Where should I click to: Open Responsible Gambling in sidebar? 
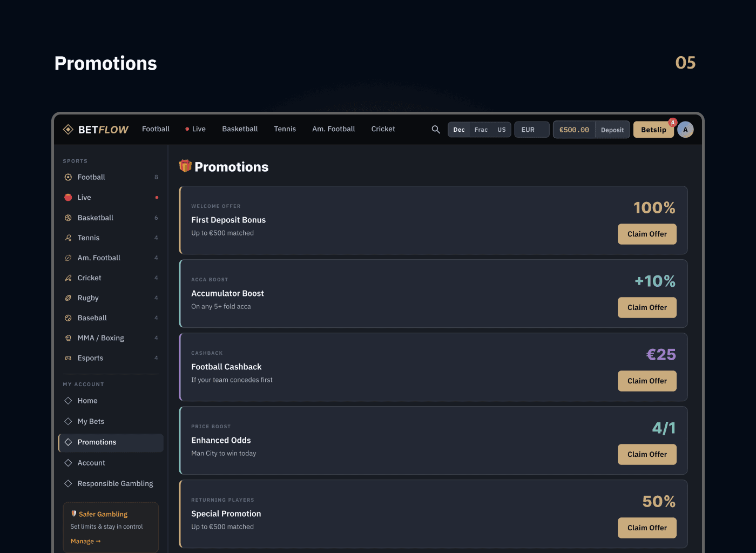coord(115,483)
